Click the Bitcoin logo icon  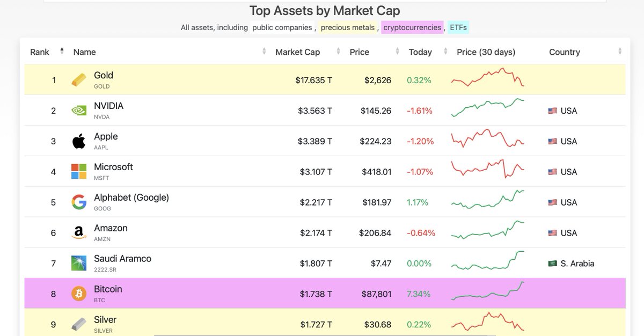pyautogui.click(x=79, y=294)
